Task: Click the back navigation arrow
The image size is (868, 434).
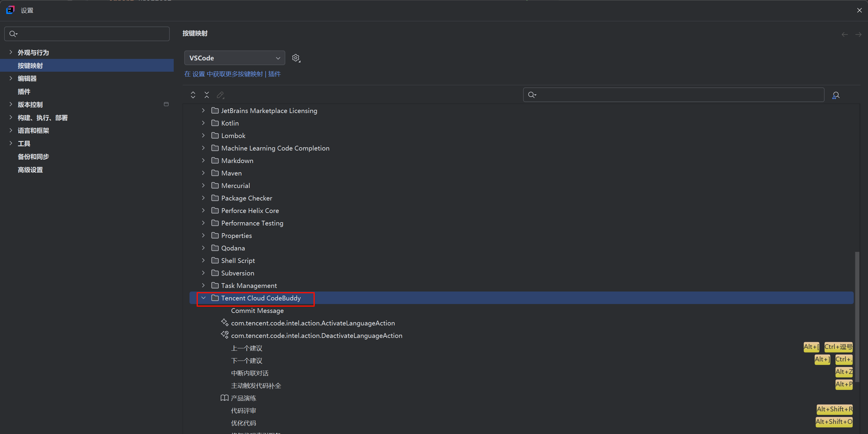Action: (x=845, y=35)
